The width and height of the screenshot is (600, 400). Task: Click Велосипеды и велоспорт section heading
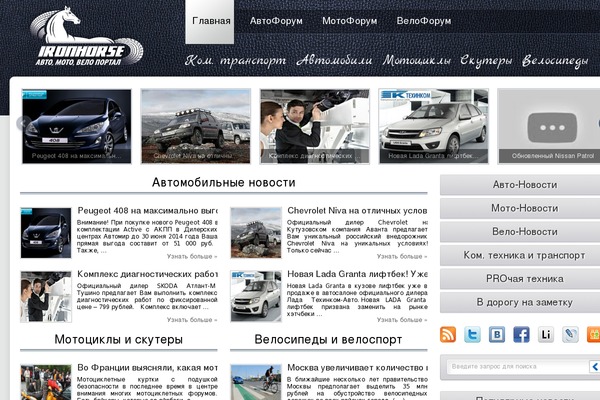coord(328,340)
